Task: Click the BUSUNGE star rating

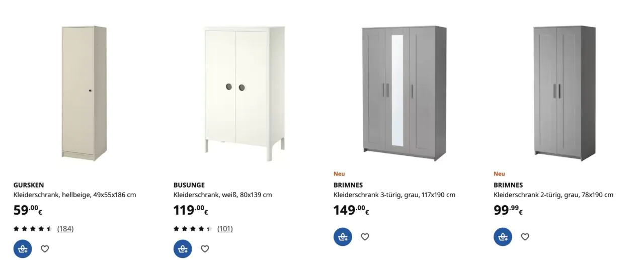Action: [x=193, y=228]
